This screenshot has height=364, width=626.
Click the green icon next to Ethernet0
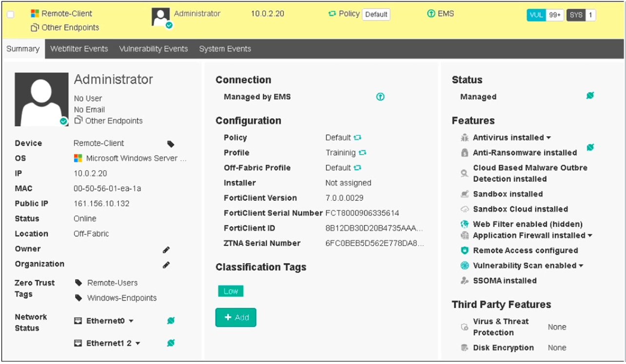tap(171, 321)
